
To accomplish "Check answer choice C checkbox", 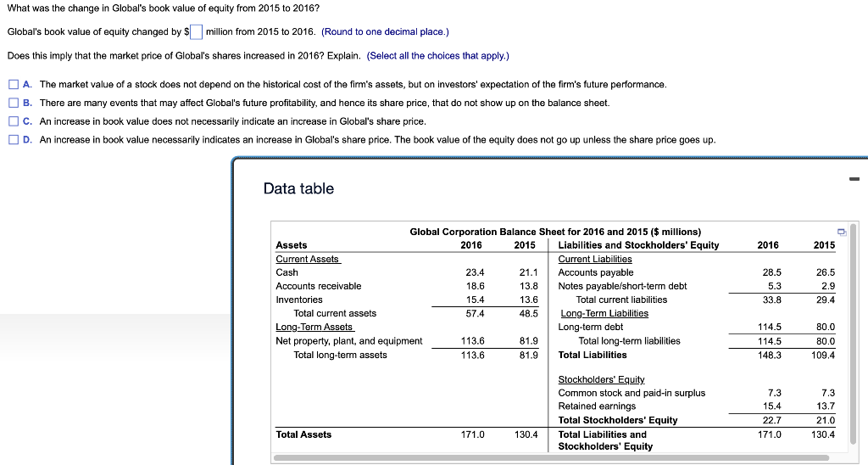I will 14,121.
